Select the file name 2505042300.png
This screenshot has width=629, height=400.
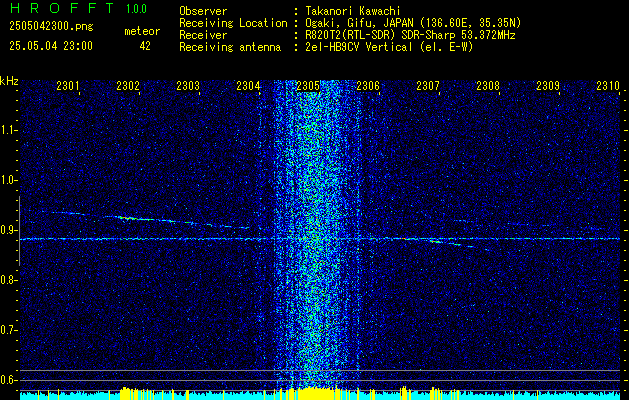point(51,26)
